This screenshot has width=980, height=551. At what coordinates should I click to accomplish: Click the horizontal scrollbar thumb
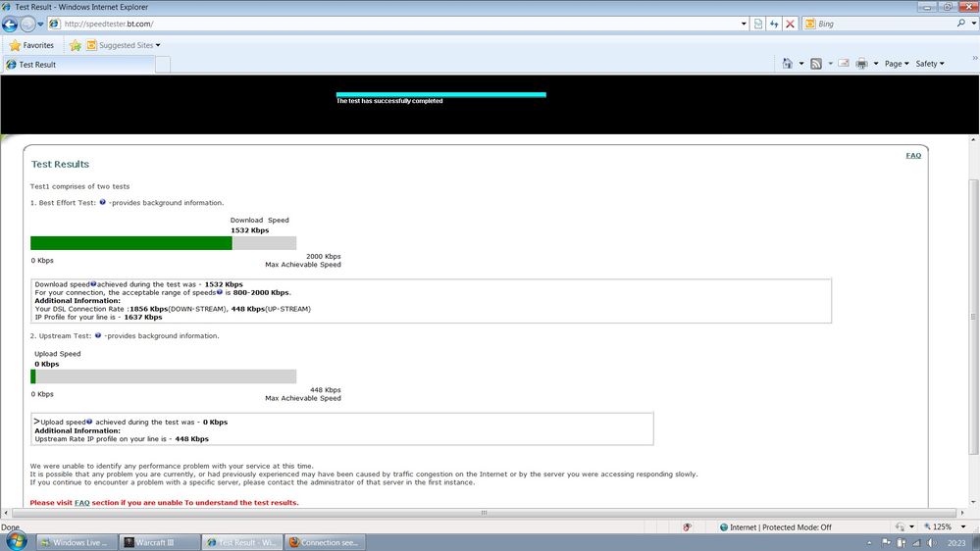click(483, 513)
